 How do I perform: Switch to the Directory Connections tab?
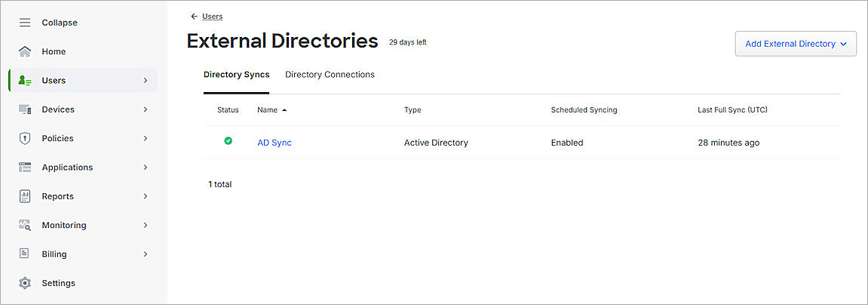330,75
